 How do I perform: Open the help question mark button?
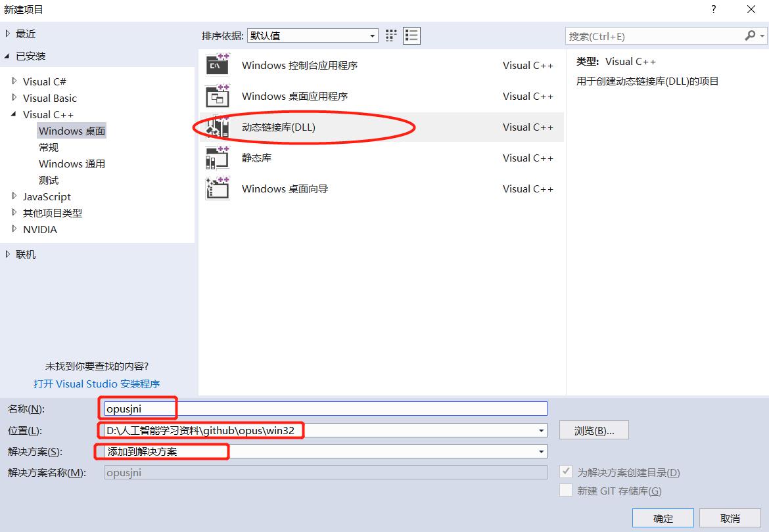[714, 9]
